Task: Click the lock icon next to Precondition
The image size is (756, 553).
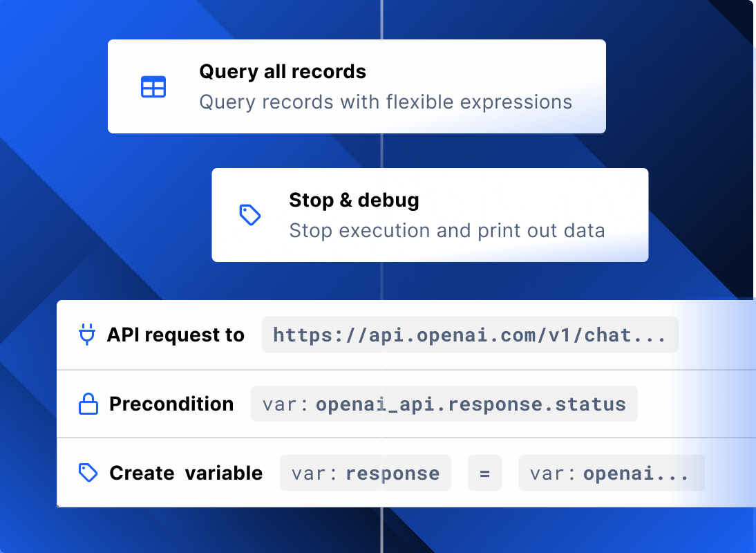Action: (88, 404)
